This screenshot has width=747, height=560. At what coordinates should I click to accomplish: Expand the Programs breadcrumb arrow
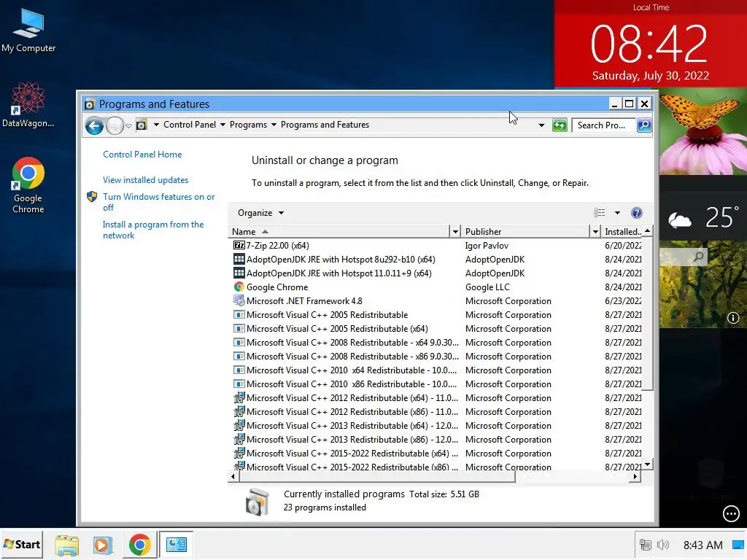coord(274,125)
